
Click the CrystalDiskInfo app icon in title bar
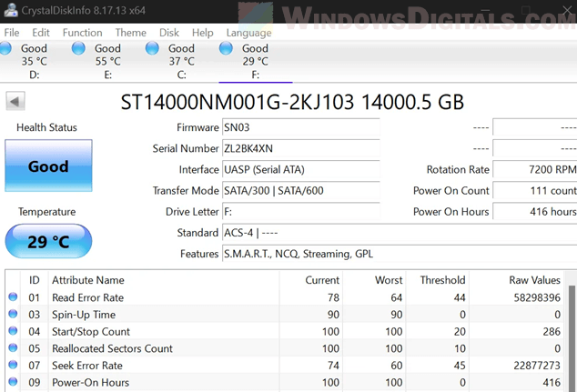(11, 10)
